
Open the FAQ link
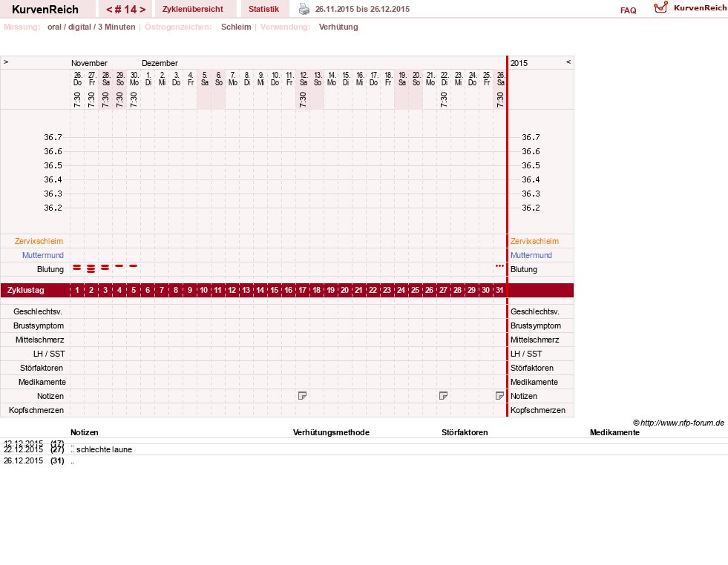click(x=628, y=10)
